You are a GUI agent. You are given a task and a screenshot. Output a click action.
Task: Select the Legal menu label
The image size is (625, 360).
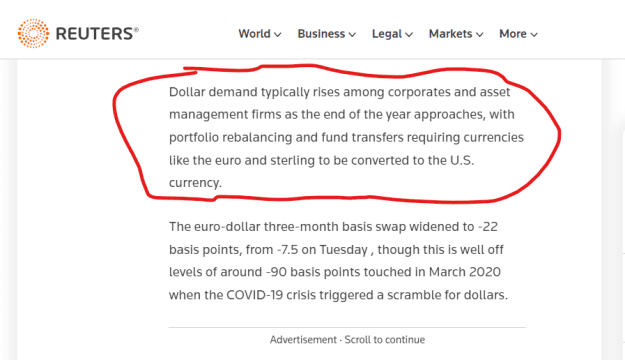click(x=387, y=34)
